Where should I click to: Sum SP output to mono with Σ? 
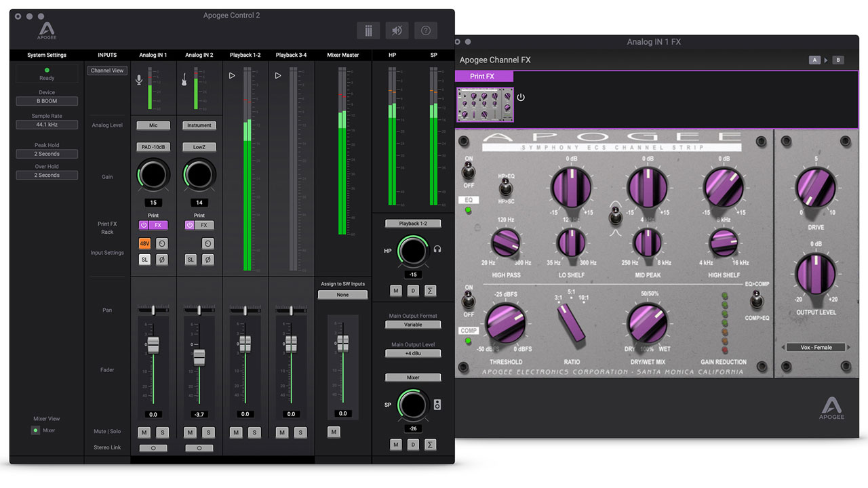[x=431, y=445]
